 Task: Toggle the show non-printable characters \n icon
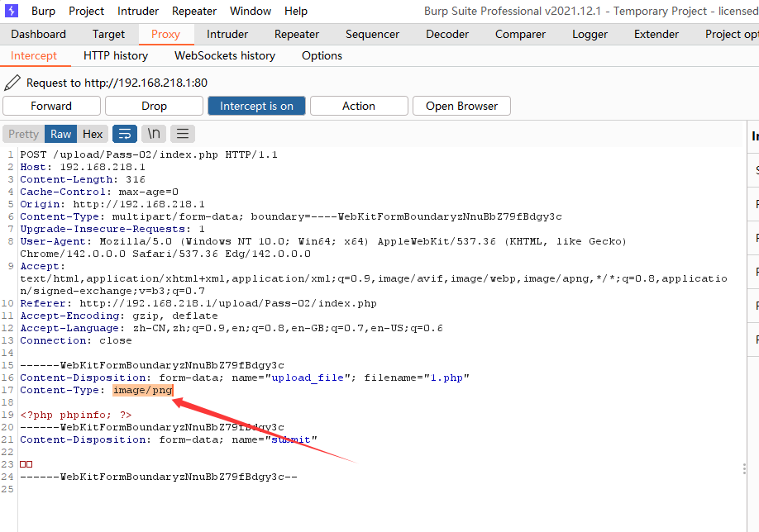pos(154,134)
